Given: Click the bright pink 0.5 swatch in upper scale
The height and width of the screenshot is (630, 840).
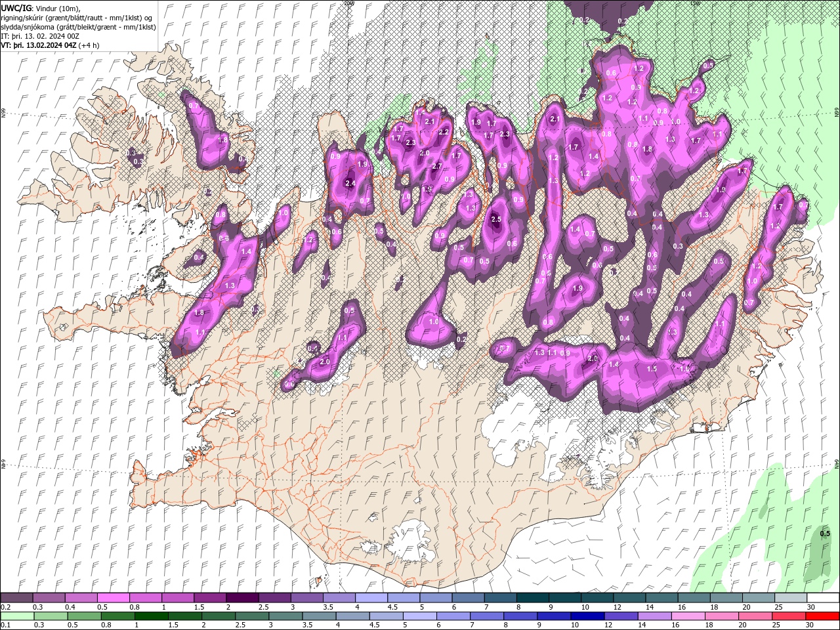Looking at the screenshot, I should [x=113, y=598].
